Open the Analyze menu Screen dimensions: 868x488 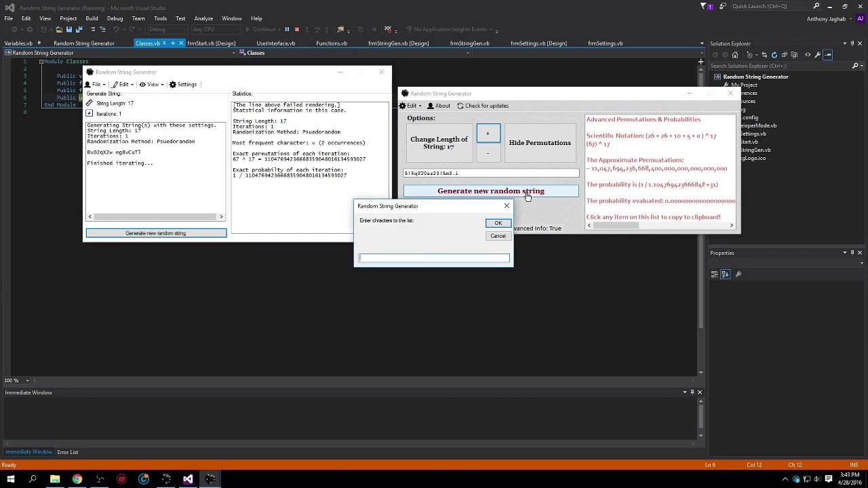[x=203, y=18]
